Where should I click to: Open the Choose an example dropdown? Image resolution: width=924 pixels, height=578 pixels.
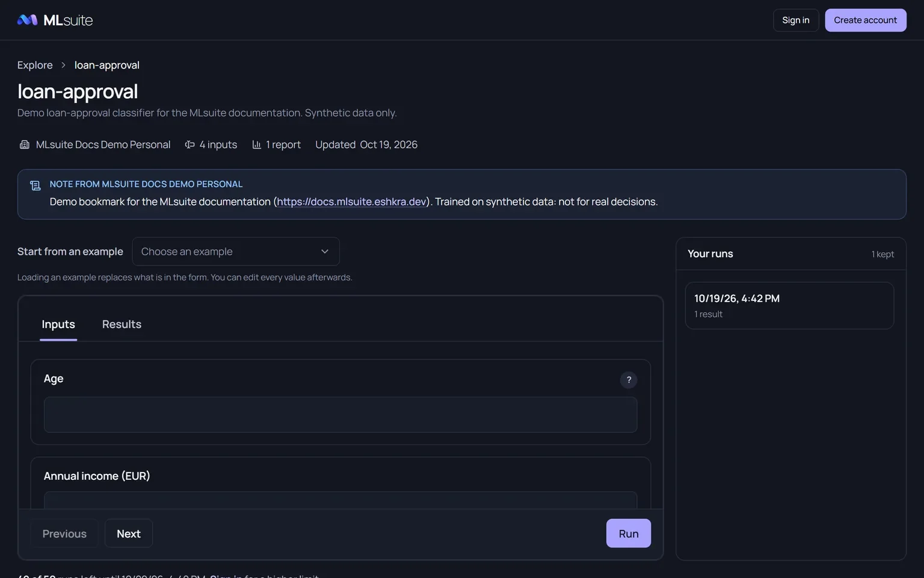tap(236, 252)
